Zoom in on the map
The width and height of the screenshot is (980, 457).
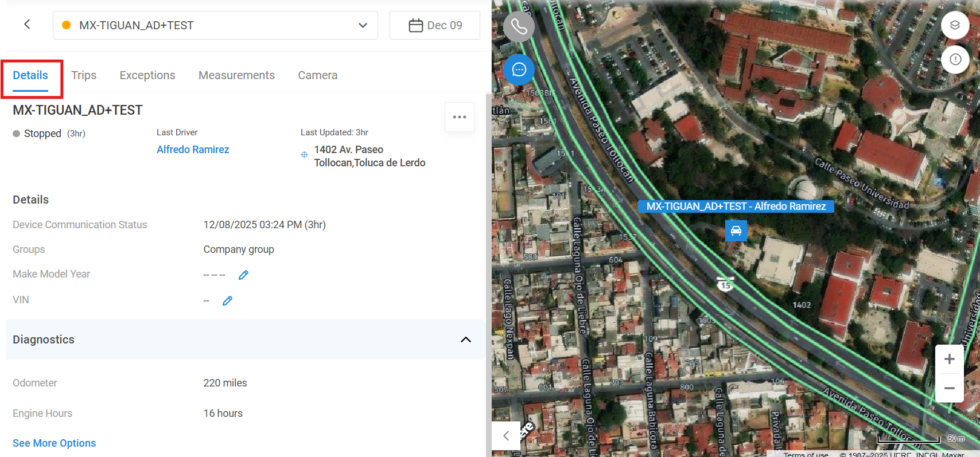tap(950, 359)
